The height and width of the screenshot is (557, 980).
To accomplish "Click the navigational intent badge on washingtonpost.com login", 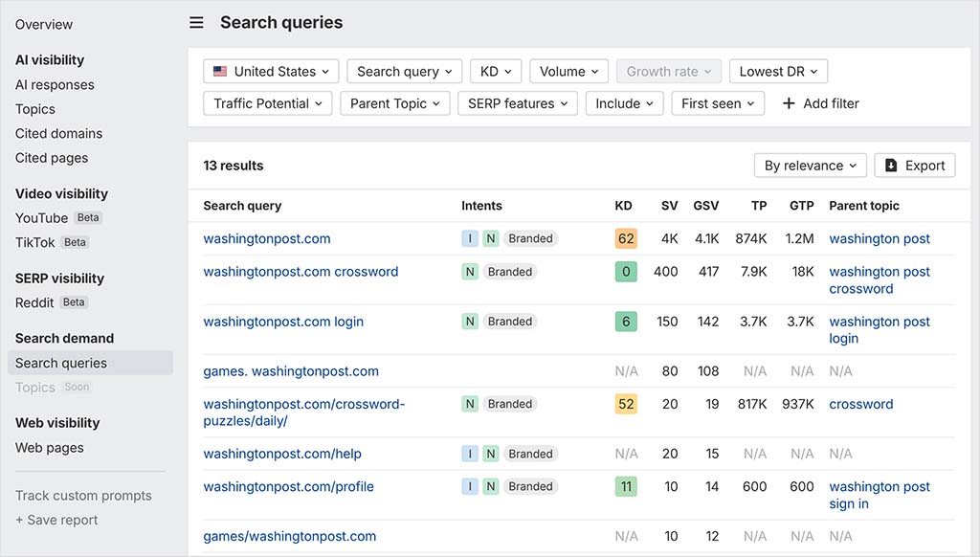I will point(470,321).
